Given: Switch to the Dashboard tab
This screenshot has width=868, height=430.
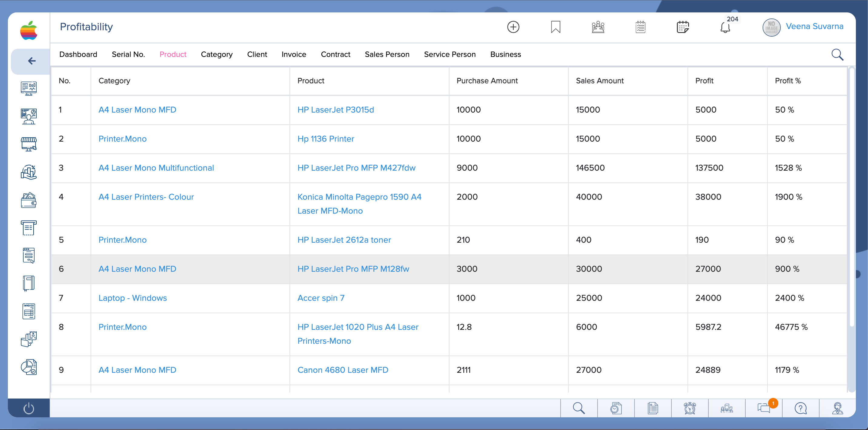Looking at the screenshot, I should pyautogui.click(x=78, y=54).
